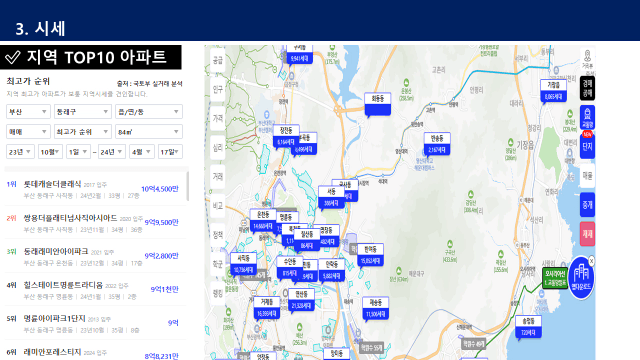640x360 pixels.
Task: Open the 동래구 district dropdown
Action: (x=83, y=111)
